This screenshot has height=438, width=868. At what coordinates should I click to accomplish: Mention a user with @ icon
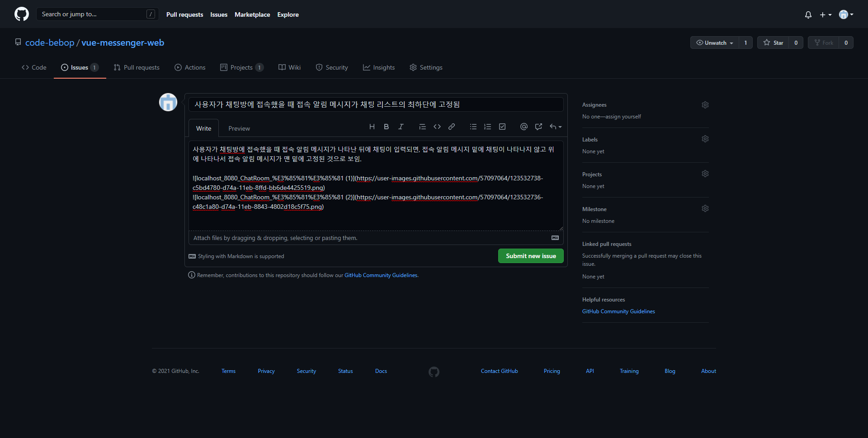pyautogui.click(x=524, y=127)
